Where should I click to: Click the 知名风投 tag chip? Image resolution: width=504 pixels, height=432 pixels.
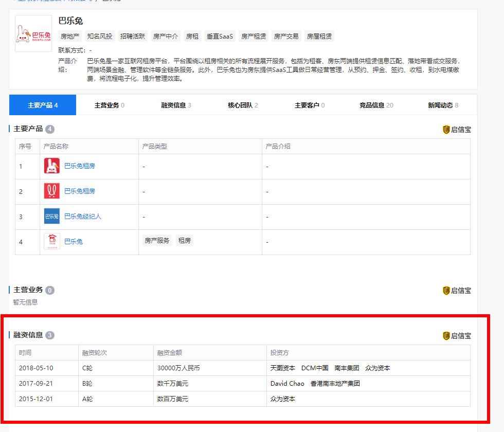tap(100, 36)
